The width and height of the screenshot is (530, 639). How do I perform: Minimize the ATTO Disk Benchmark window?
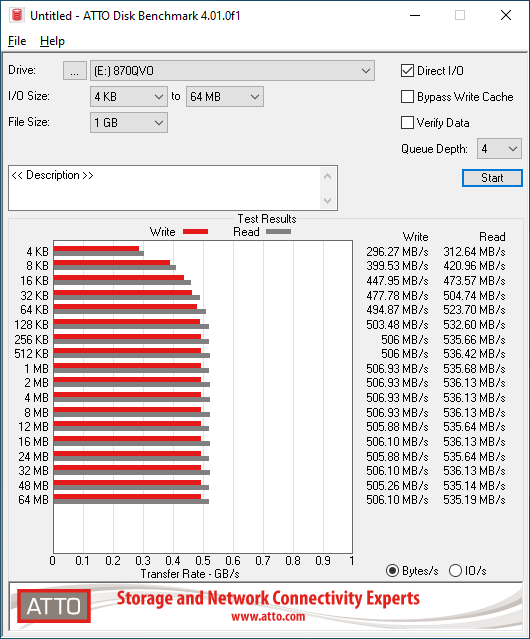(x=415, y=15)
